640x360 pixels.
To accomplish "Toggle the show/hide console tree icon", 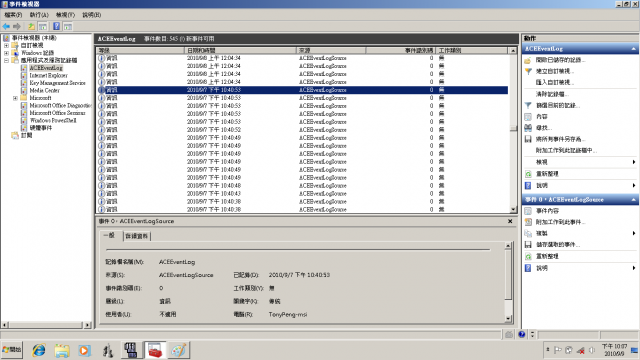I will (x=42, y=27).
